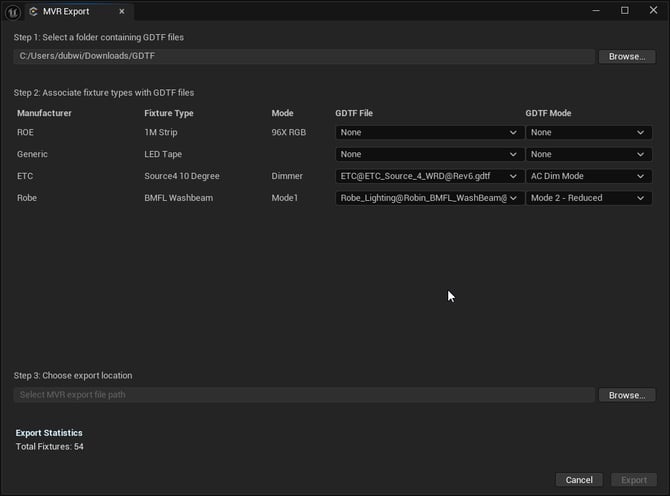Image resolution: width=670 pixels, height=496 pixels.
Task: Click the ROE manufacturer cell
Action: click(x=25, y=132)
